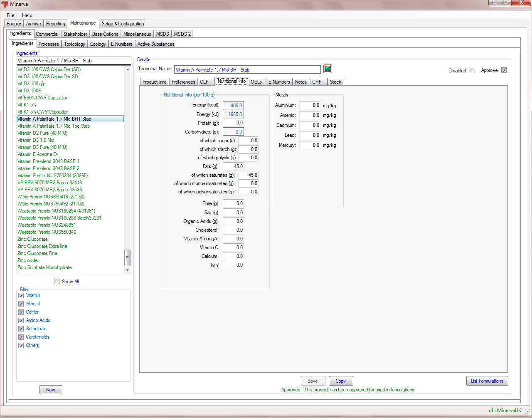Screen dimensions: 532x418
Task: Switch to the Toxicology tab
Action: point(74,44)
